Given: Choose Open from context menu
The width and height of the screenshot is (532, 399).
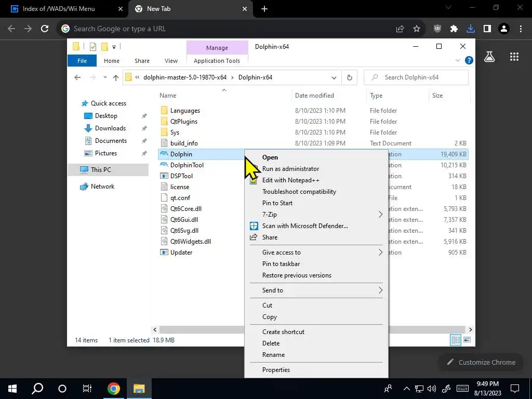Looking at the screenshot, I should 270,157.
